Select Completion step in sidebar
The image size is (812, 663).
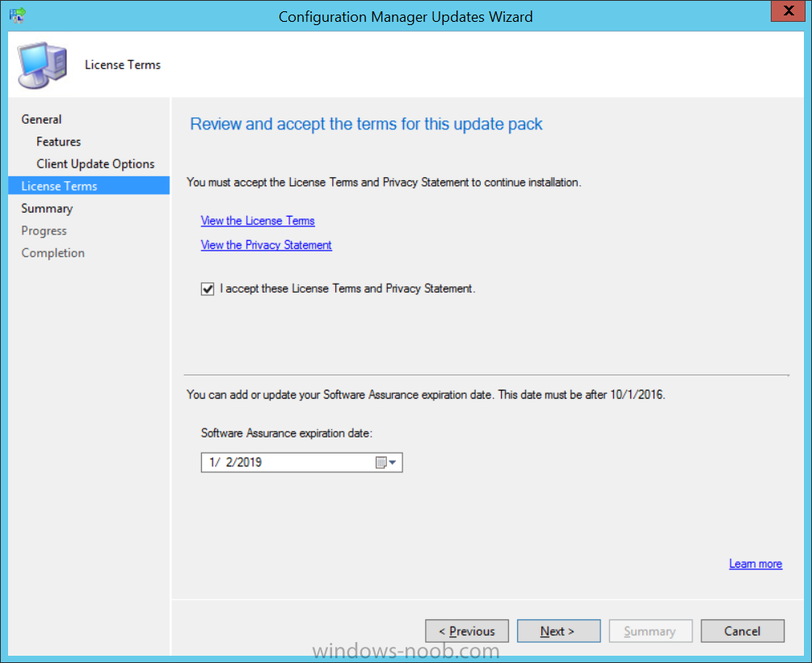[53, 253]
